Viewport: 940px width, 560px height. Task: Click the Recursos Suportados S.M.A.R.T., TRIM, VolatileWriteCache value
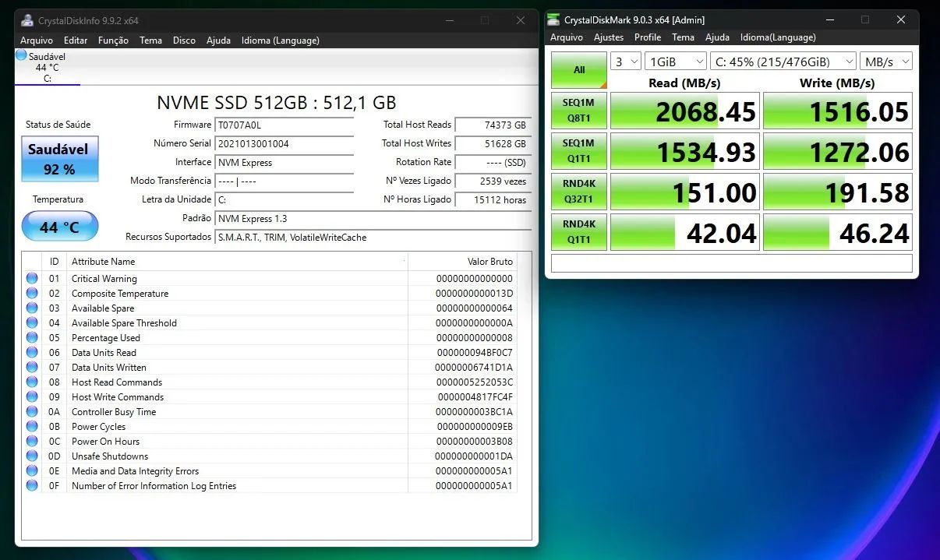[373, 237]
